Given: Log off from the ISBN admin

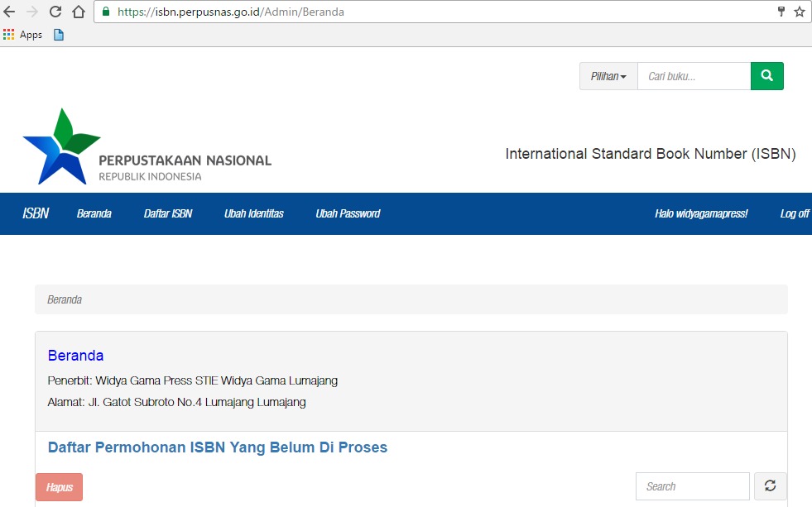Looking at the screenshot, I should [x=795, y=213].
